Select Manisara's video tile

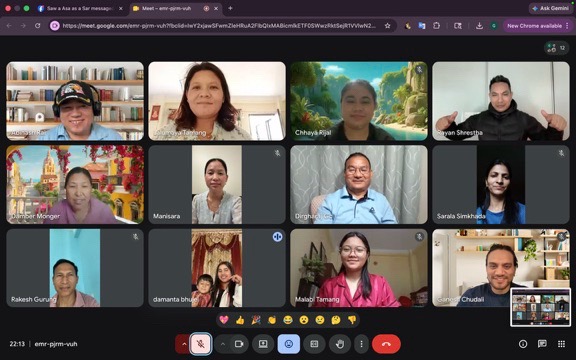click(x=217, y=184)
